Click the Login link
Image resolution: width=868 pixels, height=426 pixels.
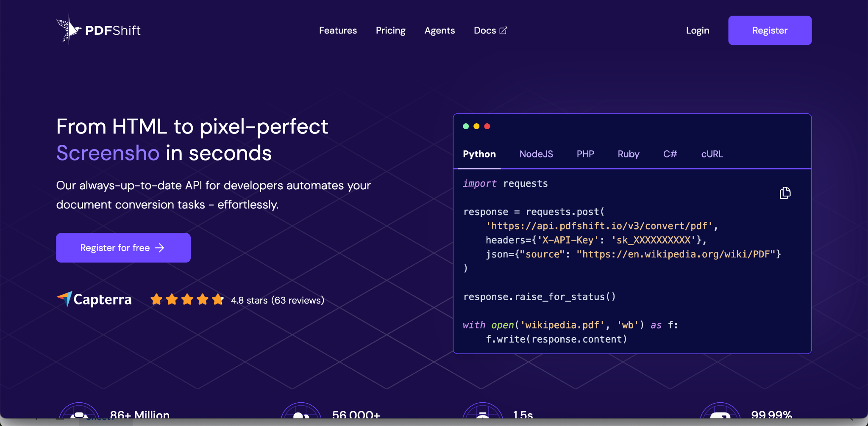698,30
